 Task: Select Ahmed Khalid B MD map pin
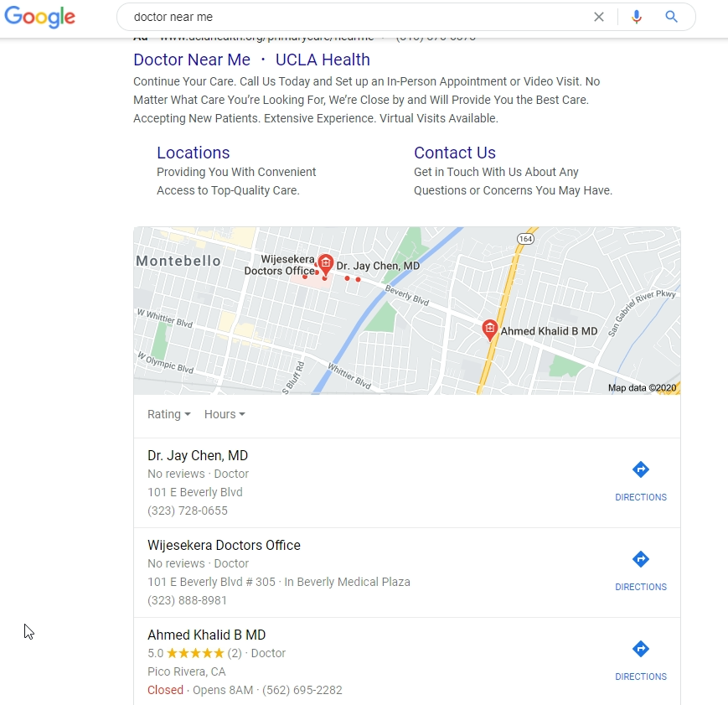click(489, 330)
